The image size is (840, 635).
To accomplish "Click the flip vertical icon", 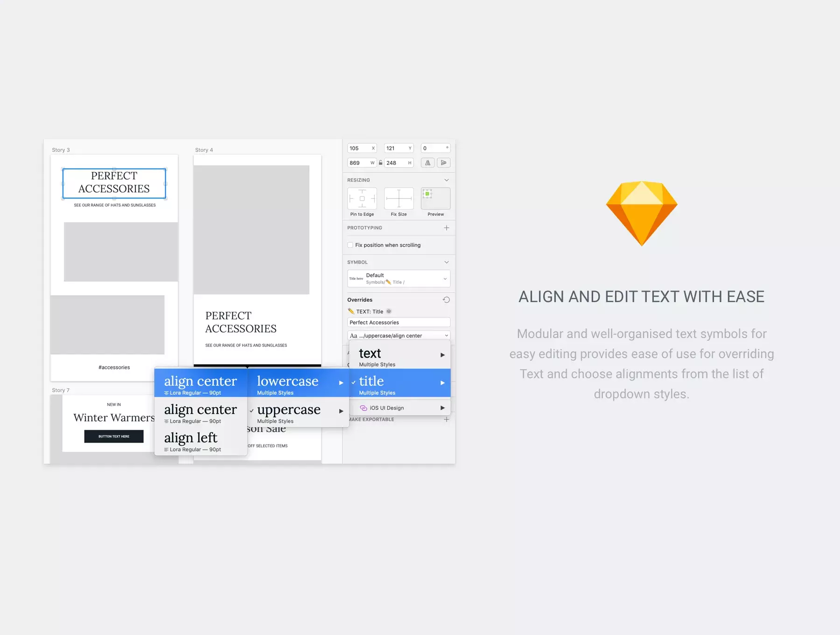I will [x=443, y=163].
